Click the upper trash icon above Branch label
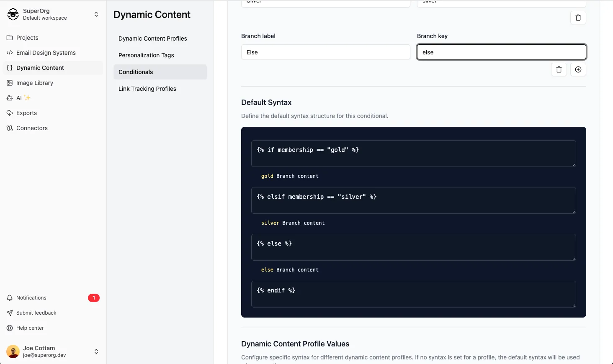613x364 pixels. [578, 18]
